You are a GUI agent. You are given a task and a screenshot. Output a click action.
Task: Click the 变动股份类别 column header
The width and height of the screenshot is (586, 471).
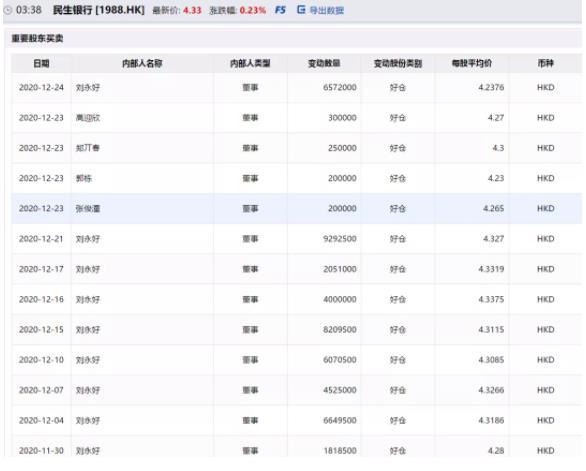(x=398, y=63)
